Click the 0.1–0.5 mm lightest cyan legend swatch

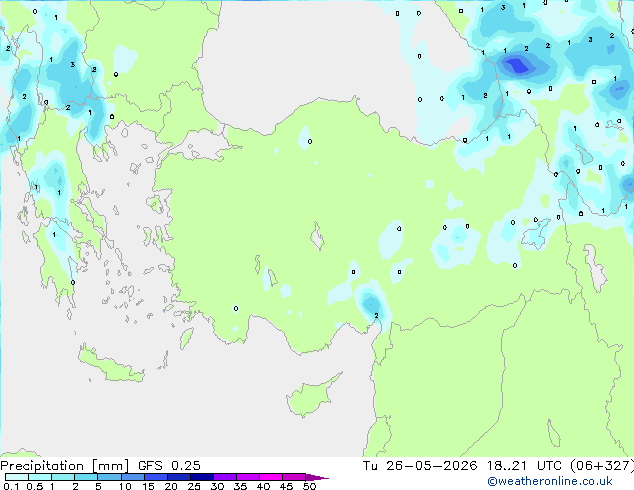(17, 477)
